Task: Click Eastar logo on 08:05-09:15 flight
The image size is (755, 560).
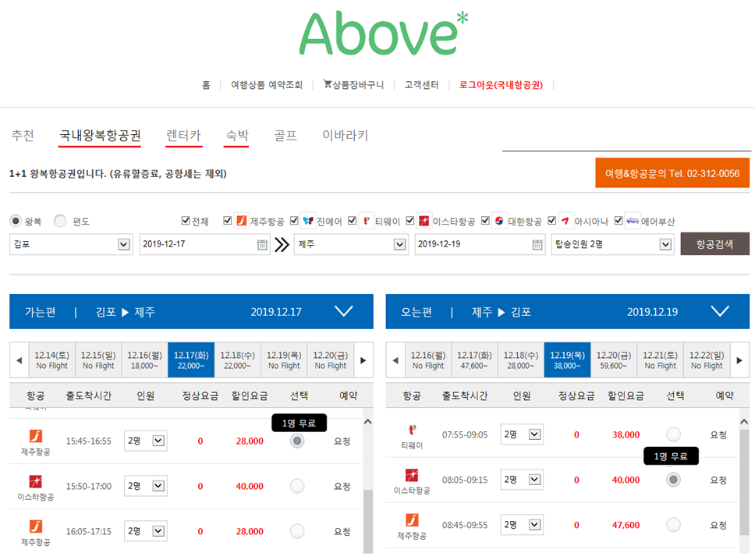Action: 412,475
